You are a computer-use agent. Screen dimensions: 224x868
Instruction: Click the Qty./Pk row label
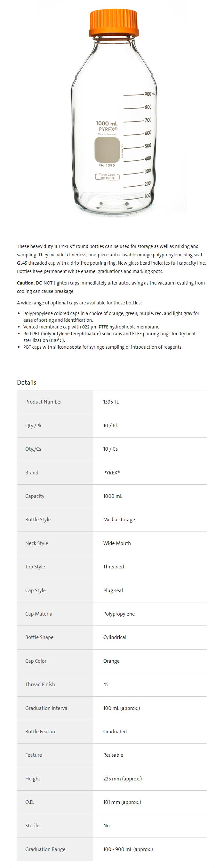[x=33, y=425]
